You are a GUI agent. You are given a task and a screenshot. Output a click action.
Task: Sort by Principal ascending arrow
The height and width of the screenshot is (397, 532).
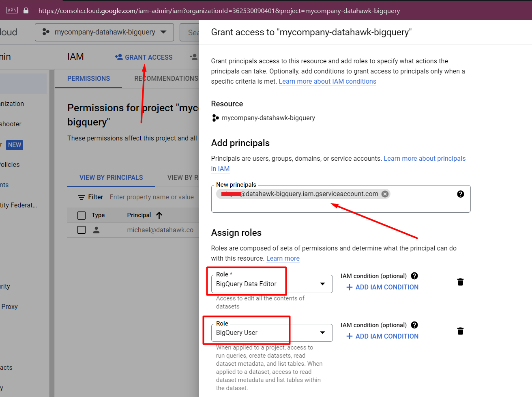pyautogui.click(x=159, y=215)
